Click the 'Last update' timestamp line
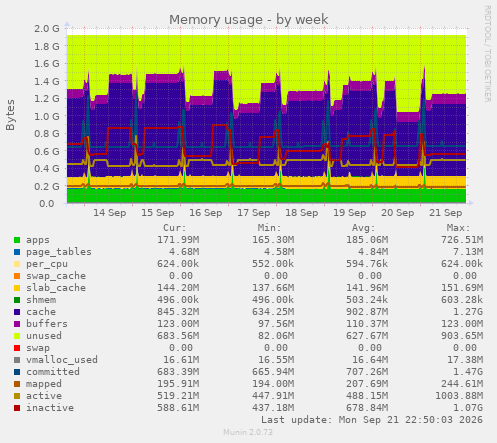497x443 pixels. pyautogui.click(x=372, y=420)
